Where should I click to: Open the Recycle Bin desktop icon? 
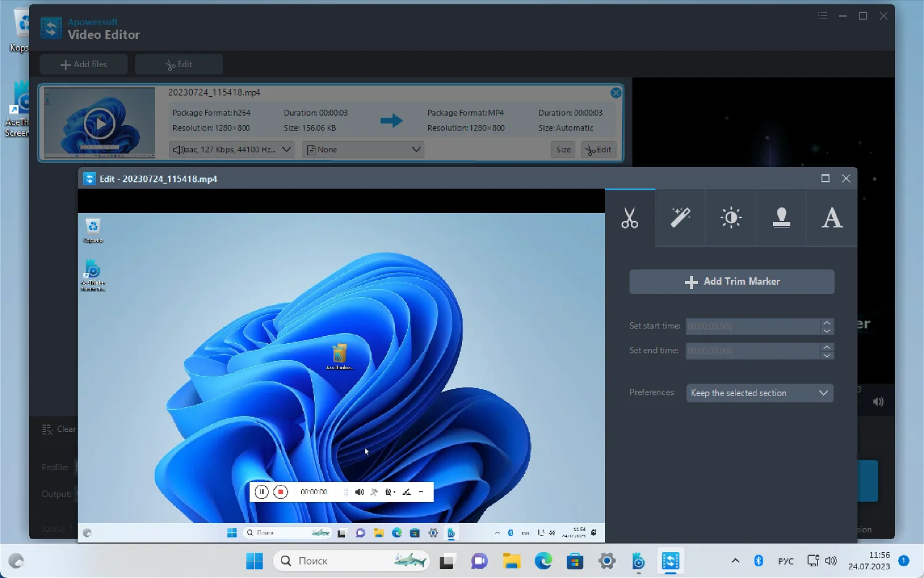coord(20,31)
